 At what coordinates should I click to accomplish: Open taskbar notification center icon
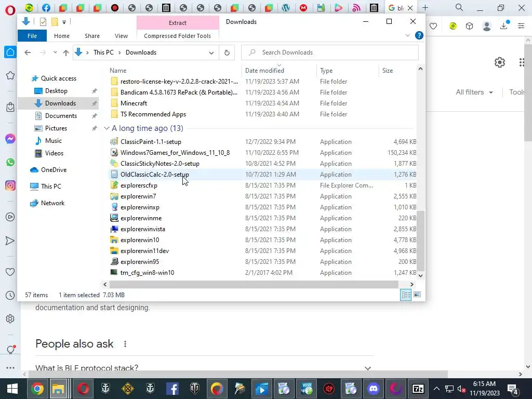513,389
